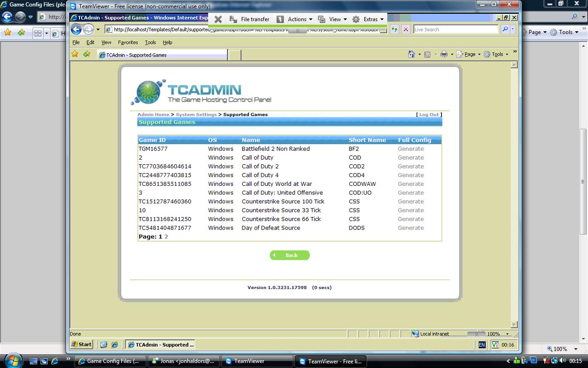
Task: Click the remote EN language indicator
Action: (x=481, y=345)
